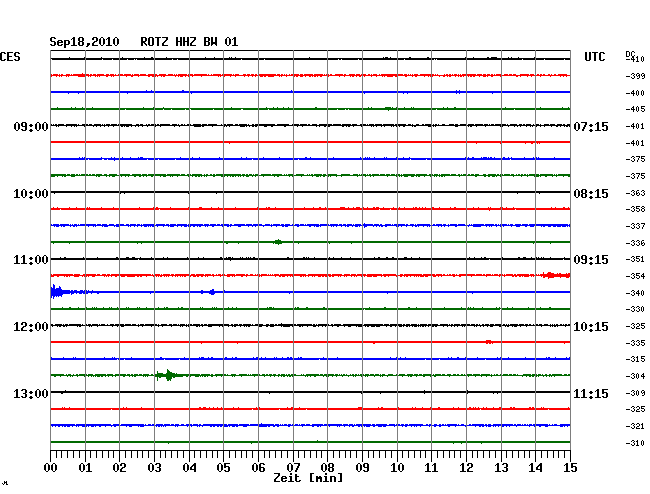Click the 01 minute axis label

pyautogui.click(x=85, y=468)
